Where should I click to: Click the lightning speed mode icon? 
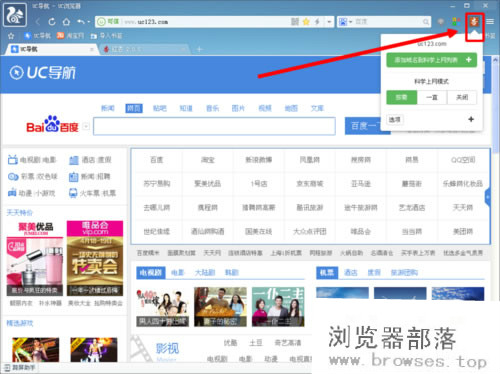click(317, 22)
